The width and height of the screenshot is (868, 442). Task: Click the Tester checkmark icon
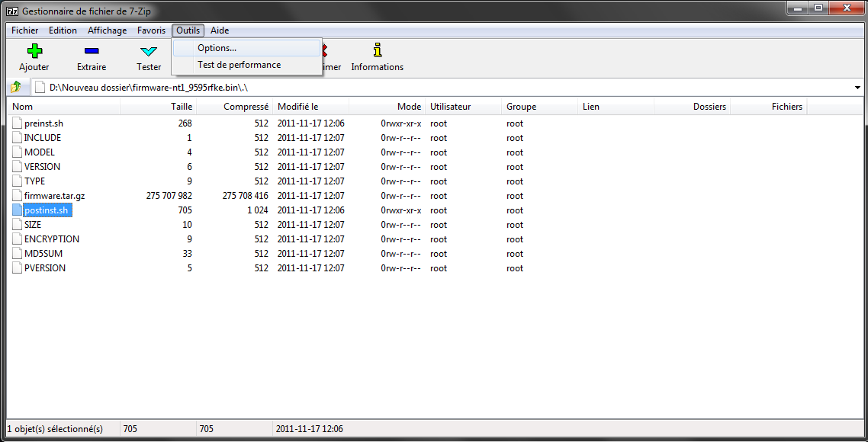point(149,52)
